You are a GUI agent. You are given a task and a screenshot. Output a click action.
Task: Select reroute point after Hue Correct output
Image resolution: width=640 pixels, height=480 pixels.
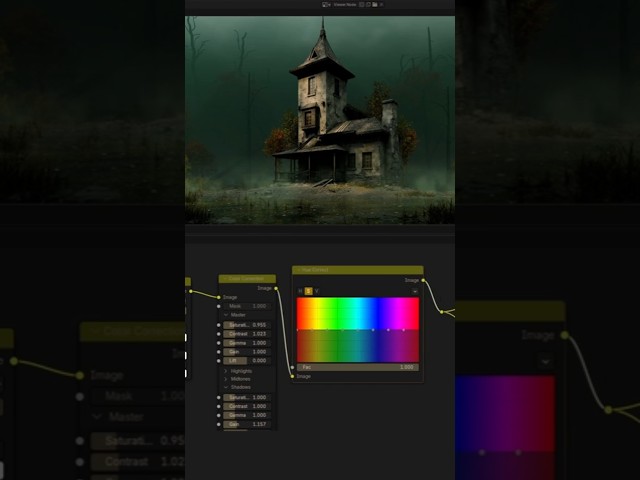(442, 312)
